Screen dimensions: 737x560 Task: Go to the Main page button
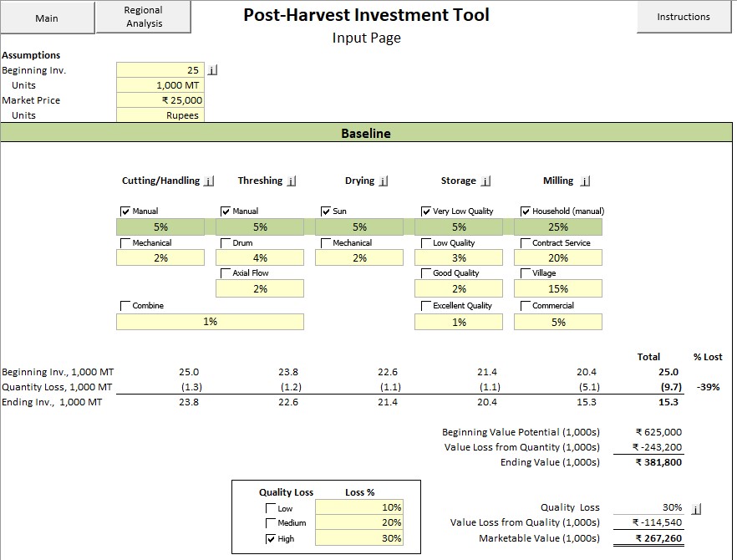pos(47,18)
